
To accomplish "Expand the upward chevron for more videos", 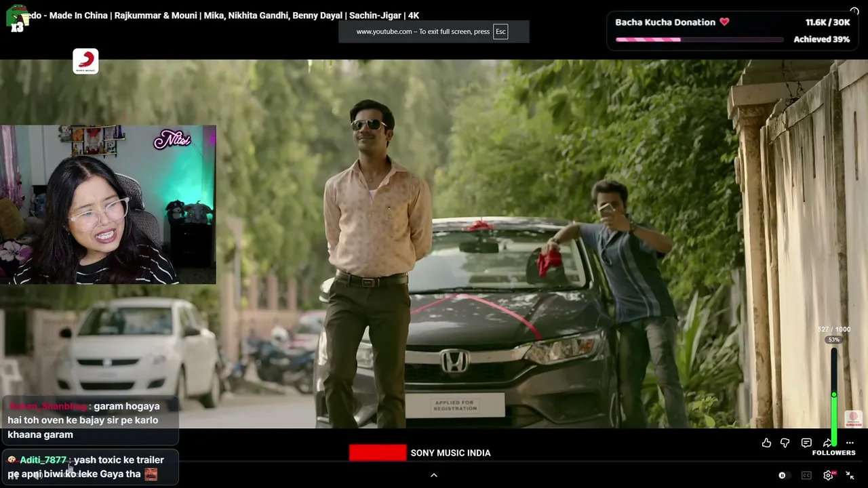I will pyautogui.click(x=434, y=475).
